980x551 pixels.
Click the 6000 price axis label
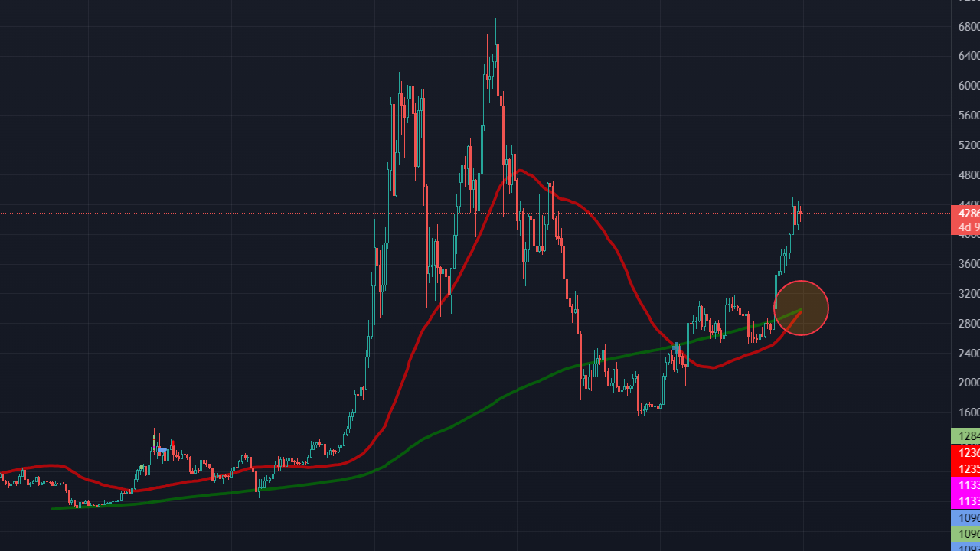pyautogui.click(x=969, y=86)
